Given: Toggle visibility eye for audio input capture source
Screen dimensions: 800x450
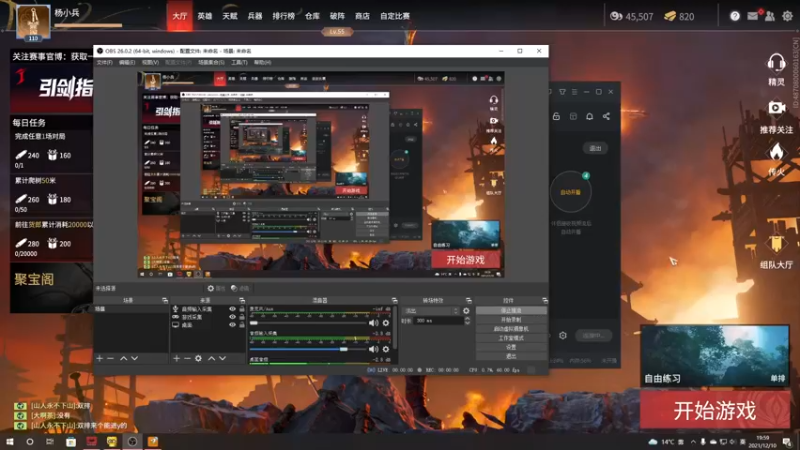Looking at the screenshot, I should pos(232,309).
